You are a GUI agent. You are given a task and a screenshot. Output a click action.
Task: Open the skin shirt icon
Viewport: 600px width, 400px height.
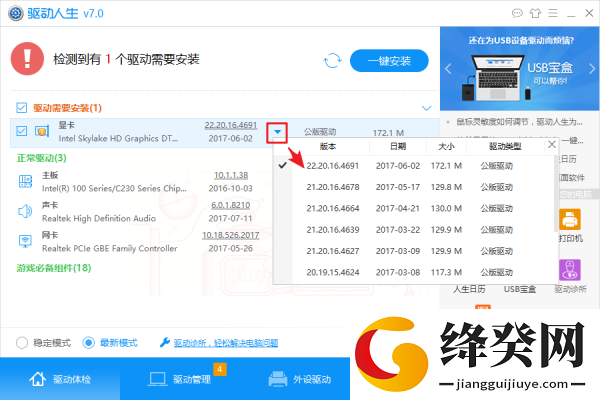(x=535, y=13)
